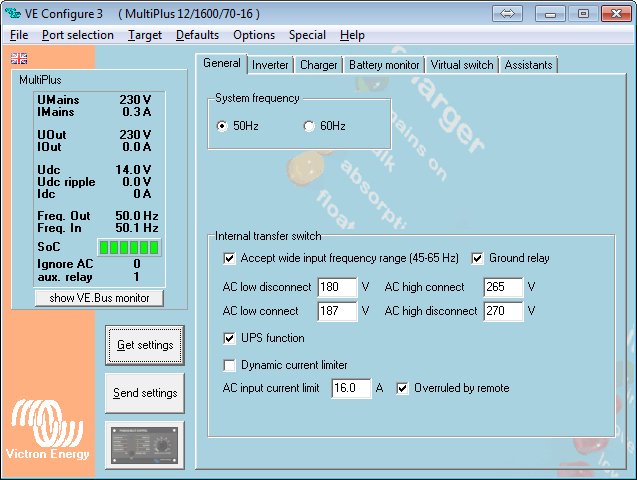Click the double-arrow title bar button
The image size is (637, 480).
[x=508, y=13]
